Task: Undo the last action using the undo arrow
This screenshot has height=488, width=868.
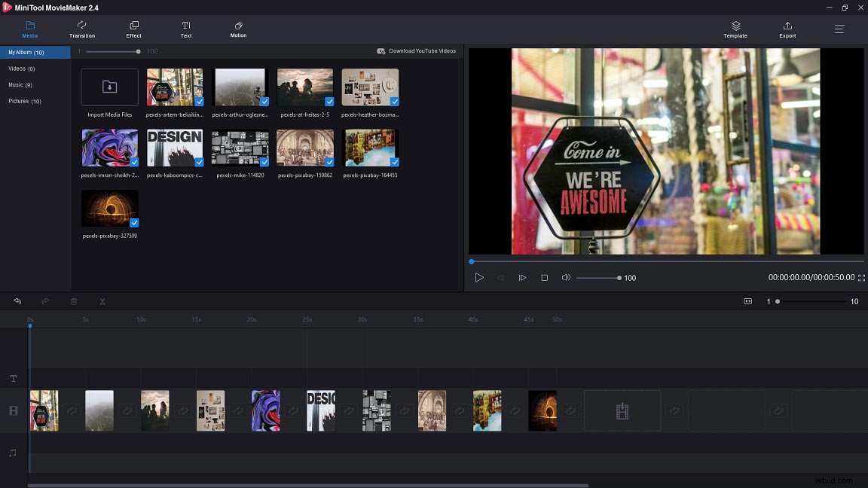Action: click(x=17, y=301)
